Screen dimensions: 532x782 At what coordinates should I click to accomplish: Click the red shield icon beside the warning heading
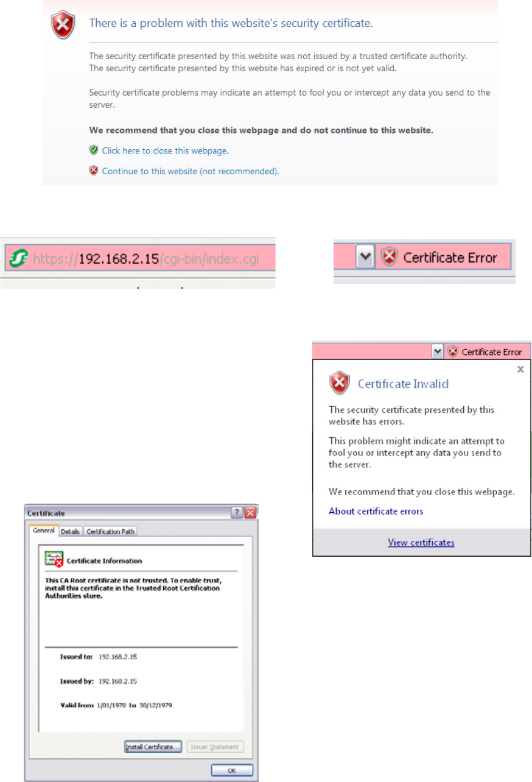click(63, 25)
